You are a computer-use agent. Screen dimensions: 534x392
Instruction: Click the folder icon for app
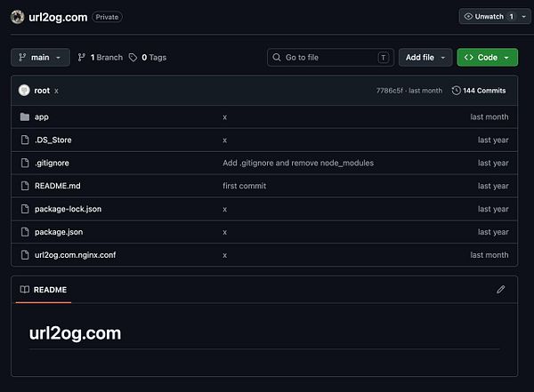click(25, 116)
